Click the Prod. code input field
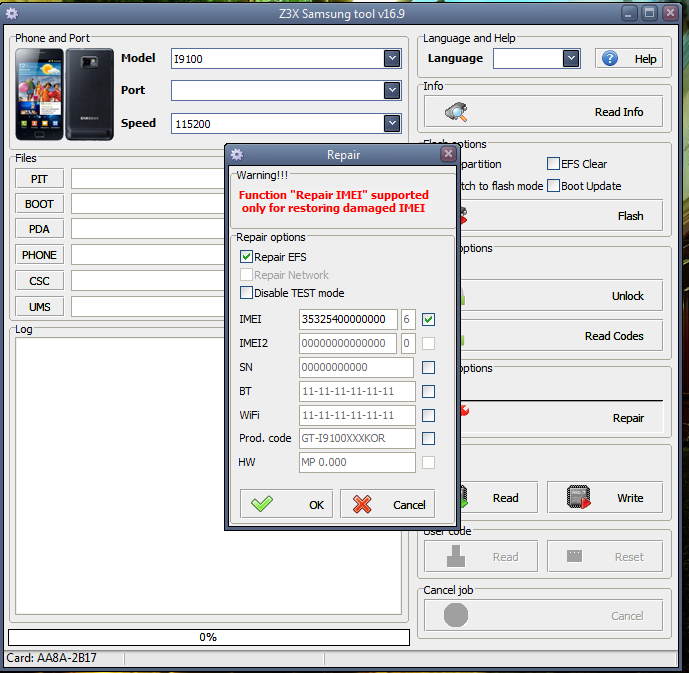This screenshot has width=689, height=673. [x=357, y=438]
